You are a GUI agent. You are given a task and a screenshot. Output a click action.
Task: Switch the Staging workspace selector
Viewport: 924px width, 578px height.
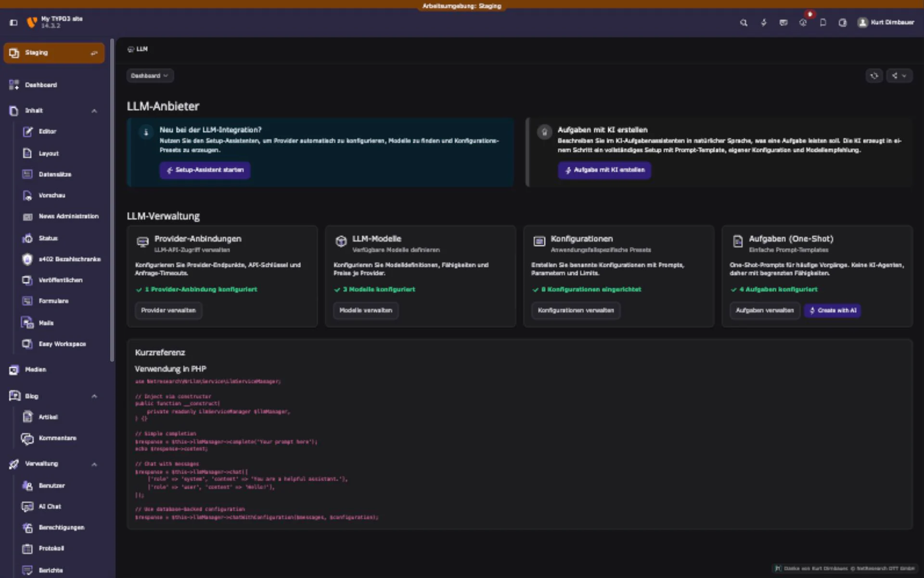(54, 53)
